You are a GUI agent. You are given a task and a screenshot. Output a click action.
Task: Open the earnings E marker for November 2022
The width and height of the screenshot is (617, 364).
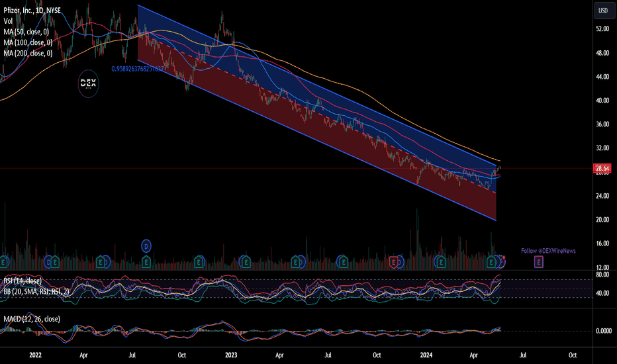tap(199, 261)
